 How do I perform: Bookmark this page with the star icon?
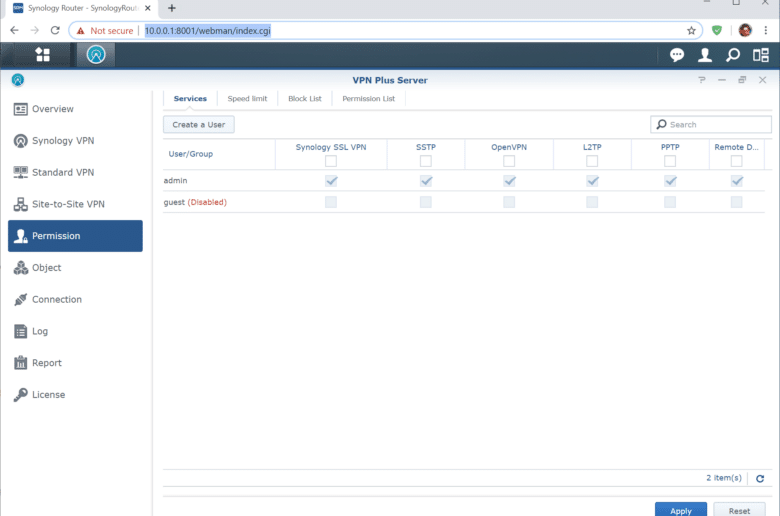[691, 30]
